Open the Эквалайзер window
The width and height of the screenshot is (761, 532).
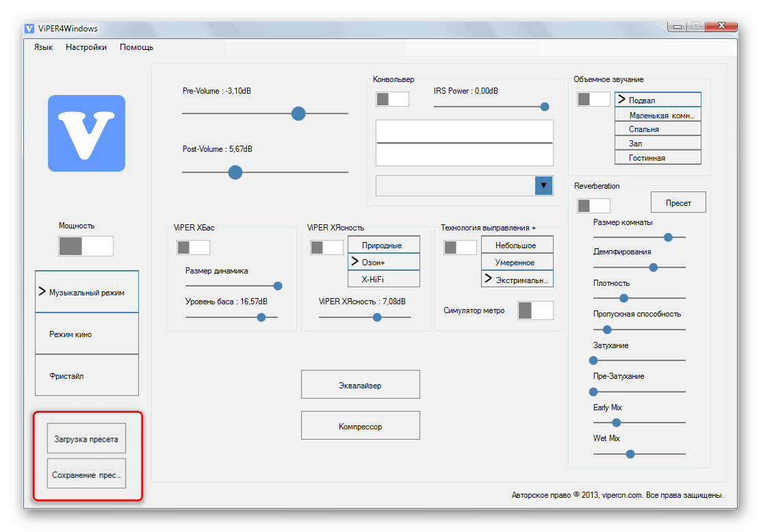click(x=360, y=385)
